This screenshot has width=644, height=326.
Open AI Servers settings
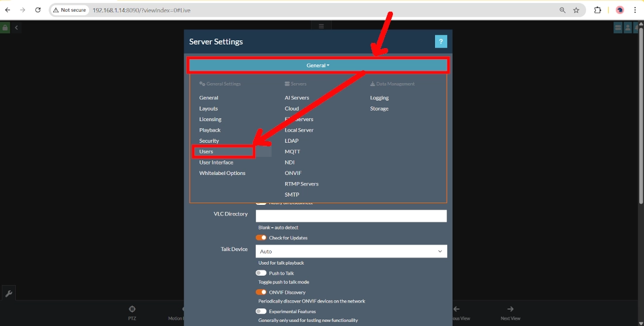[x=297, y=98]
